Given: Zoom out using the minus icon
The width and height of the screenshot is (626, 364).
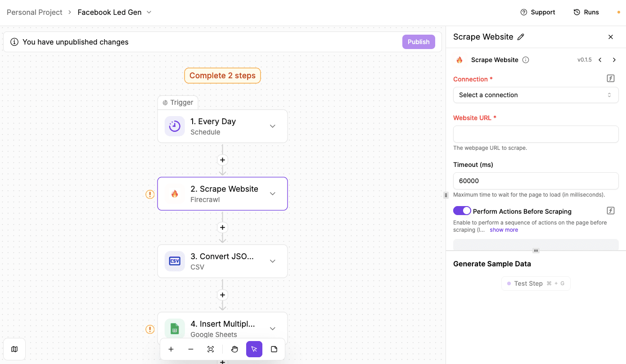Looking at the screenshot, I should click(x=191, y=349).
